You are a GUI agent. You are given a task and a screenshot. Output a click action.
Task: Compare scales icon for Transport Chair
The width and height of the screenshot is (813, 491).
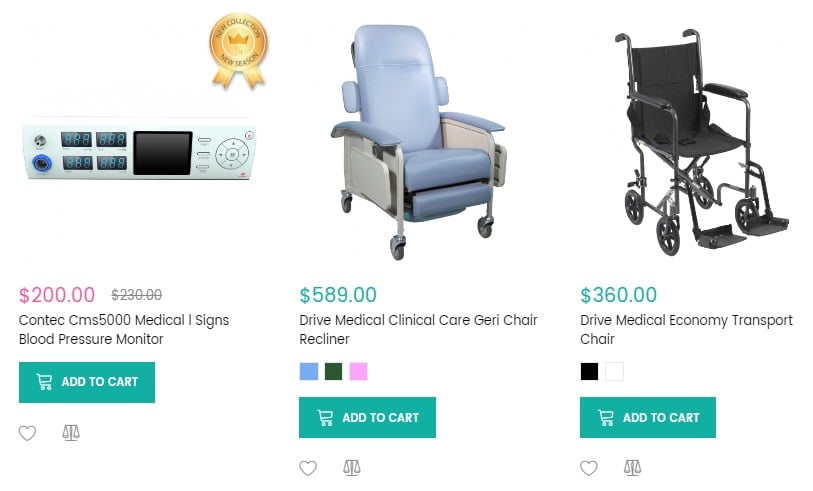click(x=632, y=468)
